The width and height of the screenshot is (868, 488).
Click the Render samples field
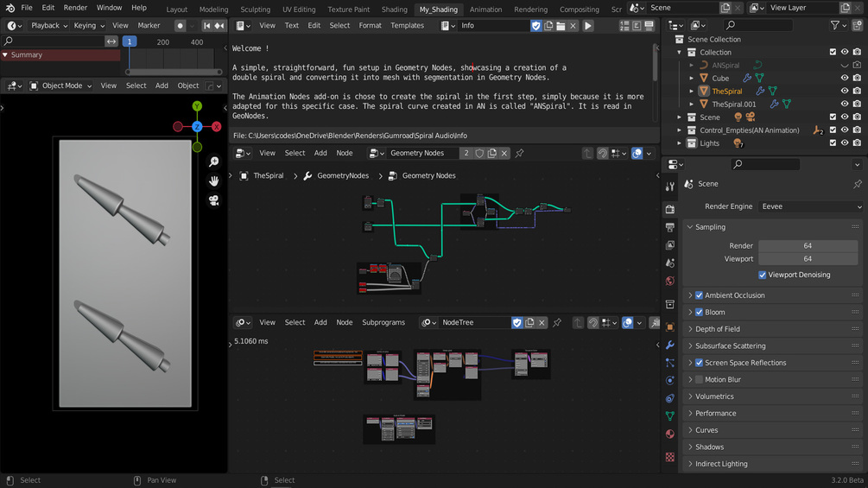[x=808, y=245]
